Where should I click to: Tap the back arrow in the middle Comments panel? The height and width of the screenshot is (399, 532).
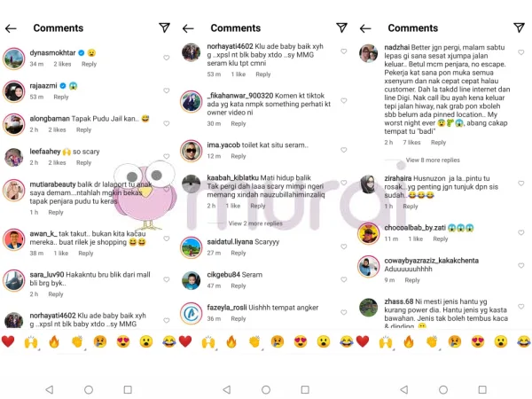188,28
